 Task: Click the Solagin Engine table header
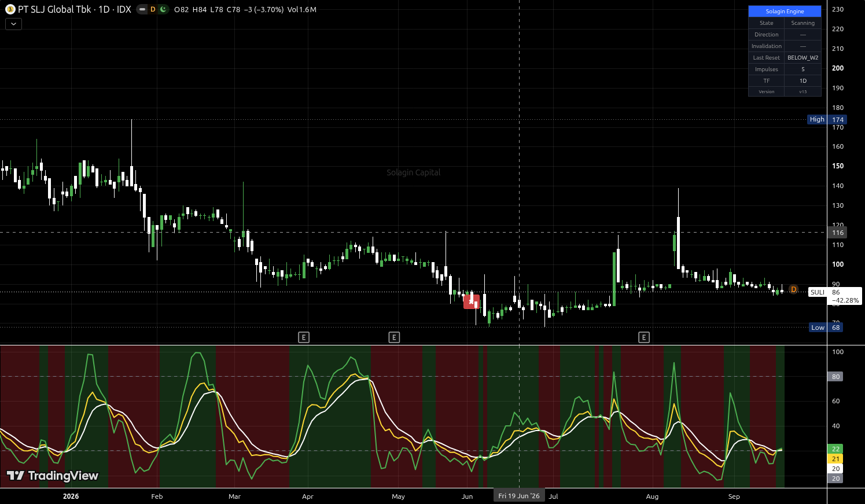785,12
